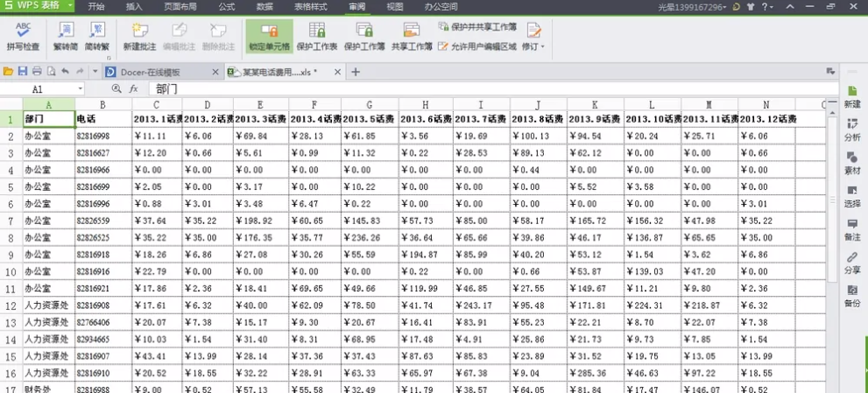Image resolution: width=868 pixels, height=393 pixels.
Task: Click 分享 in the right sidebar
Action: tap(852, 263)
